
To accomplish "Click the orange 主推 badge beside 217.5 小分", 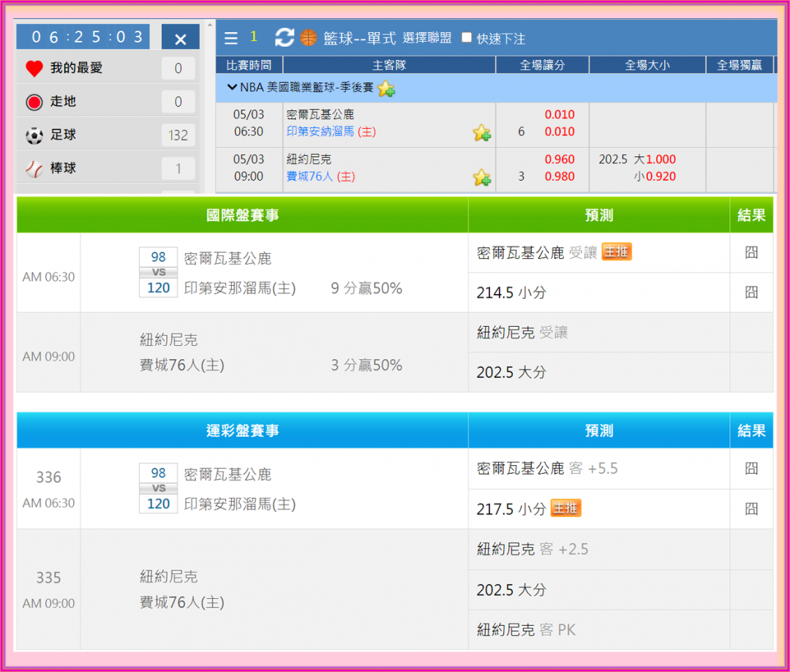I will [x=565, y=508].
